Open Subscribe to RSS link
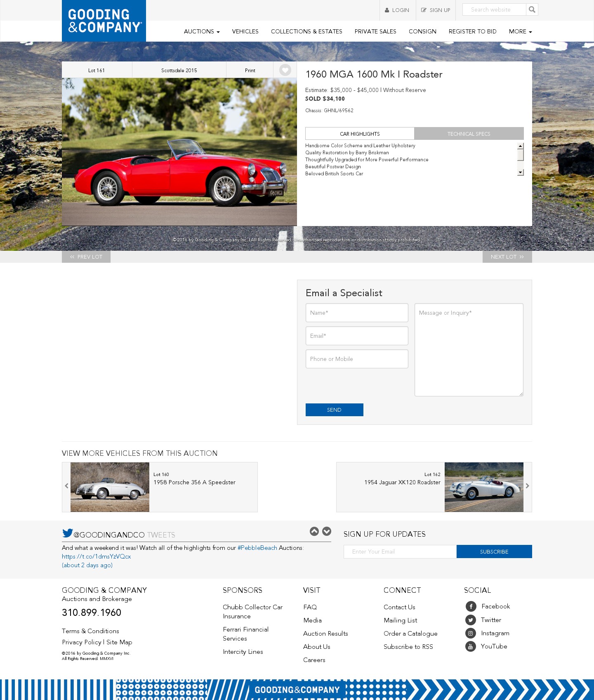The width and height of the screenshot is (594, 700). 408,647
